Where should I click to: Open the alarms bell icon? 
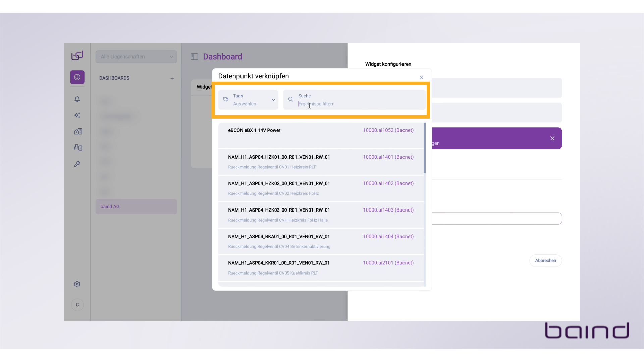(x=77, y=99)
